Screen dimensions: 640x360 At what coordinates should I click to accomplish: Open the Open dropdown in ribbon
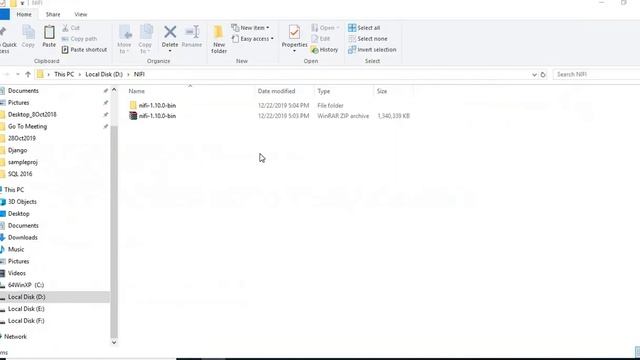[325, 28]
